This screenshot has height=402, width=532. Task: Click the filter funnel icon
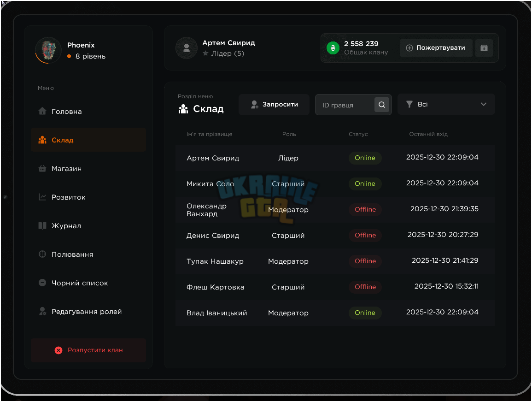[x=409, y=104]
